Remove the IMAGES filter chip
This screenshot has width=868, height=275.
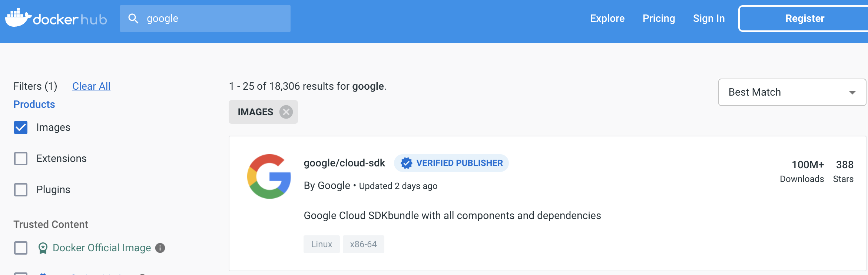pos(285,112)
